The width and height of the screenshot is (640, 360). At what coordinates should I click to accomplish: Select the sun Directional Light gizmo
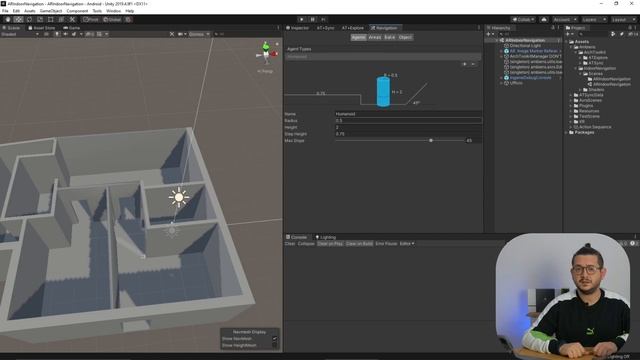(179, 198)
